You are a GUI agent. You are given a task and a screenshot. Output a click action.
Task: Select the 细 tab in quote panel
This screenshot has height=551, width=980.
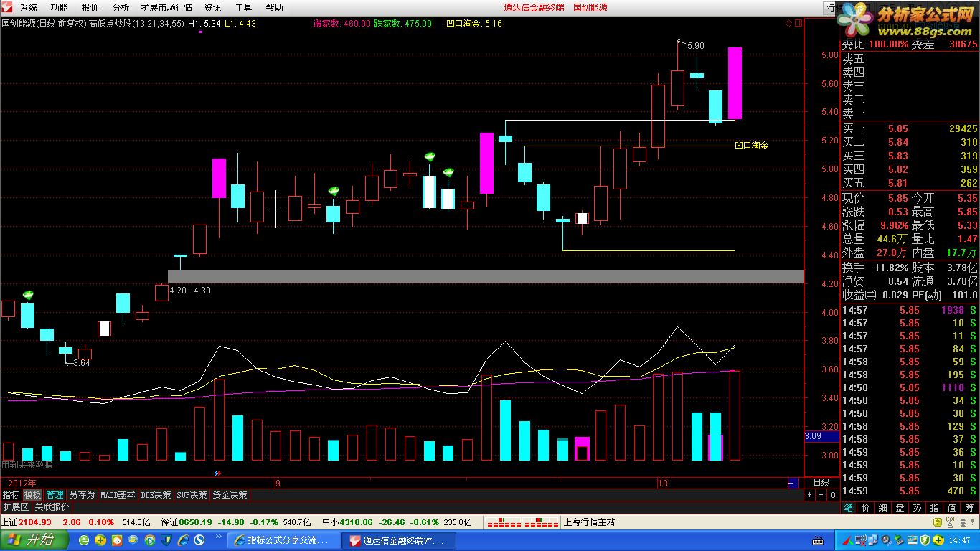(882, 507)
